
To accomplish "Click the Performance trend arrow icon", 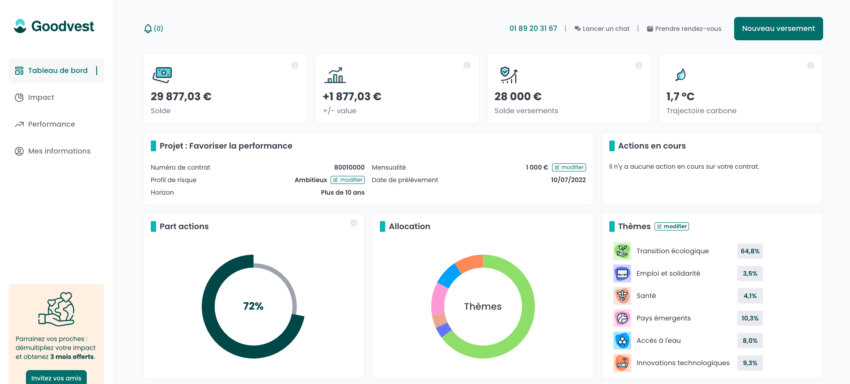I will coord(19,124).
